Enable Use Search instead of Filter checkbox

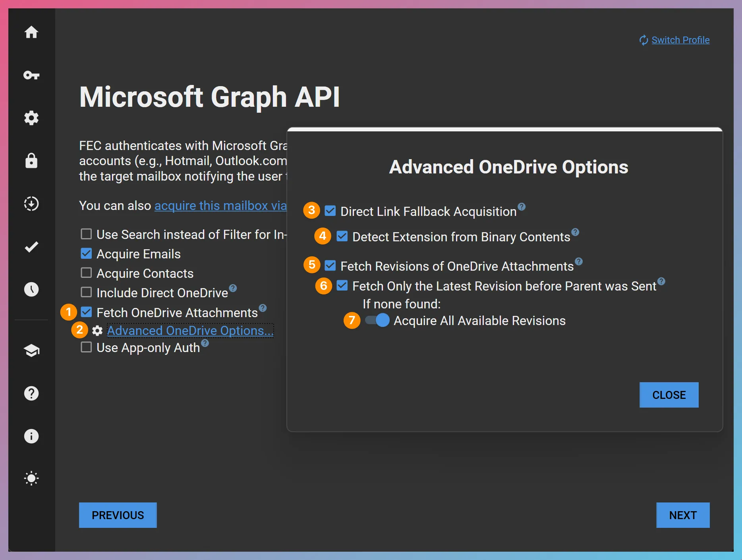tap(86, 234)
